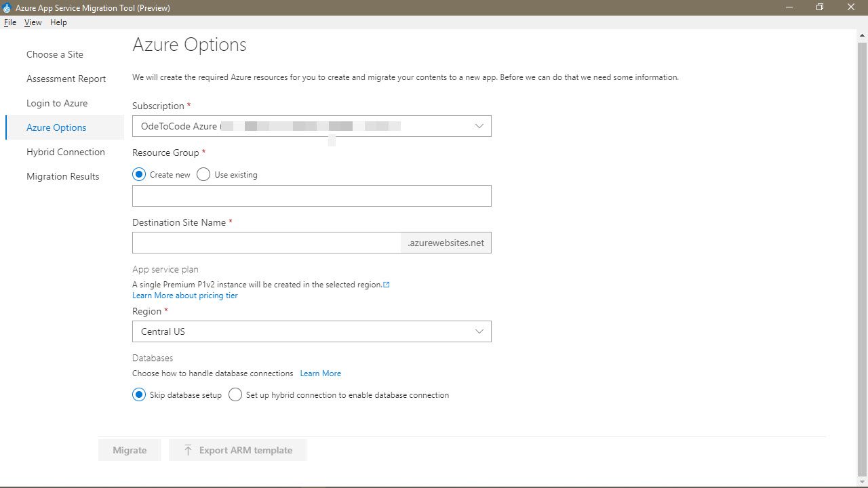
Task: Restore down the window
Action: 820,7
